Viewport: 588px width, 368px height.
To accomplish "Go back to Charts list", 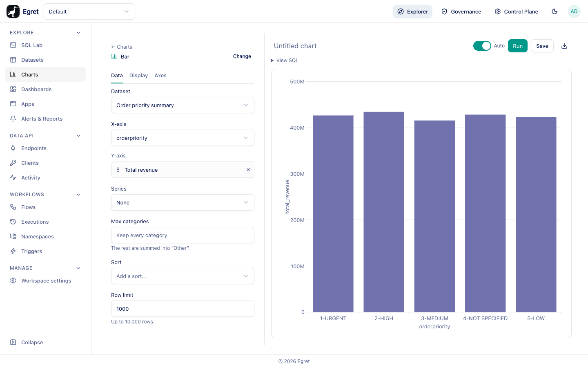I will 122,47.
